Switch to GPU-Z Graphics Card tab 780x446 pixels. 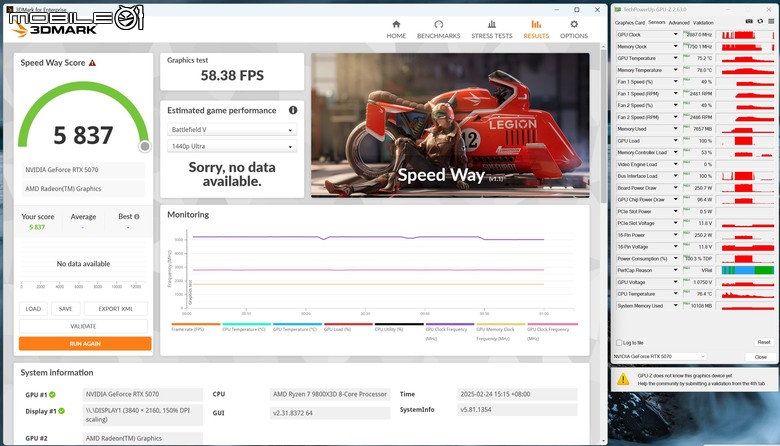point(629,23)
